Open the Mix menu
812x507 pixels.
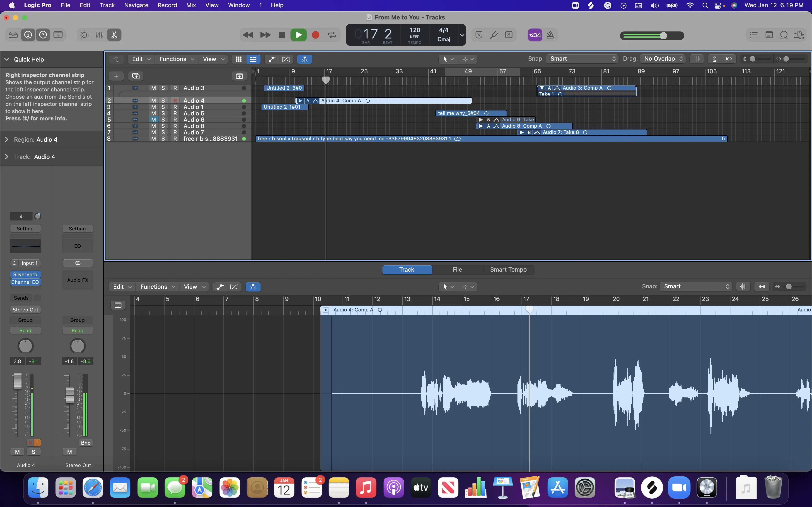(x=191, y=5)
